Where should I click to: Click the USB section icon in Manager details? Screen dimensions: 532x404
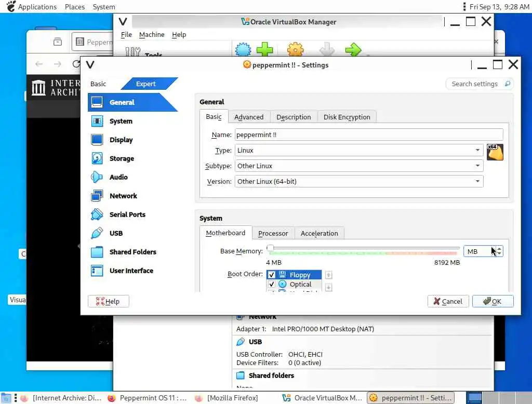(x=240, y=342)
